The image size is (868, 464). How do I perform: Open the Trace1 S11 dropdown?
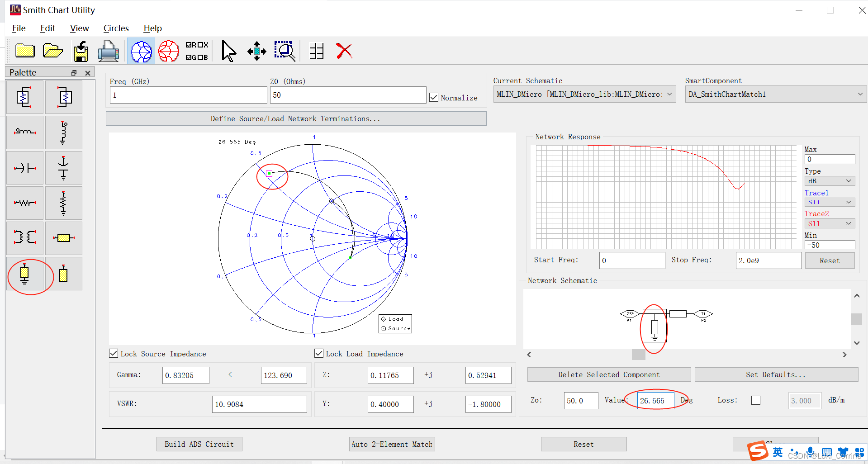click(x=830, y=202)
